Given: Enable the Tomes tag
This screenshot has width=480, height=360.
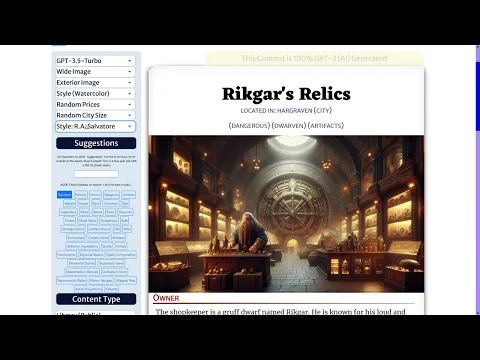Looking at the screenshot, I should pos(121,246).
